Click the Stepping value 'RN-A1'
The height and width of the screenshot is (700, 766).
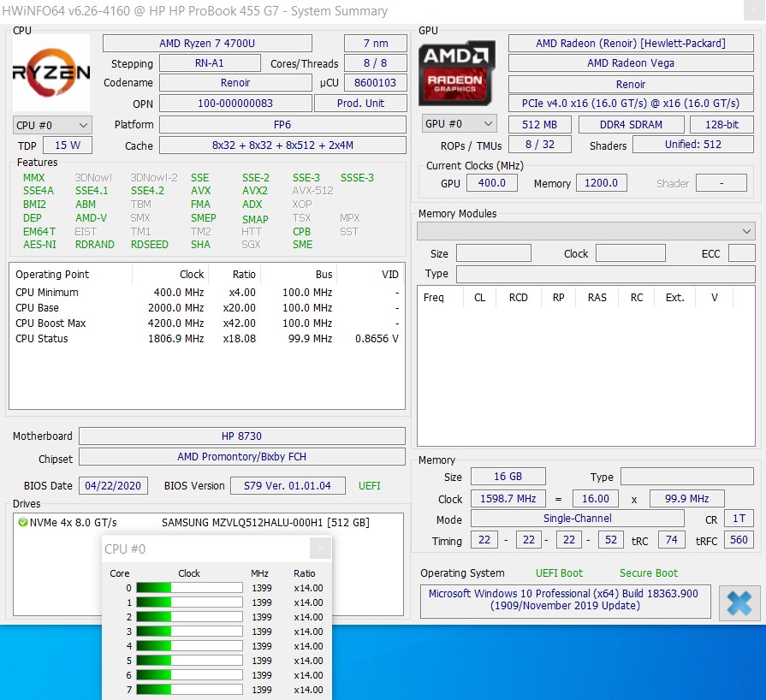tap(210, 63)
